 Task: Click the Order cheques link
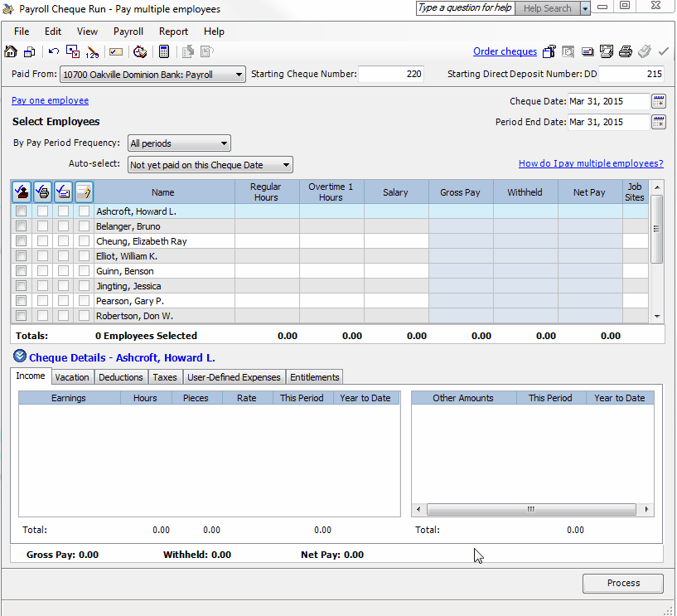click(x=505, y=51)
